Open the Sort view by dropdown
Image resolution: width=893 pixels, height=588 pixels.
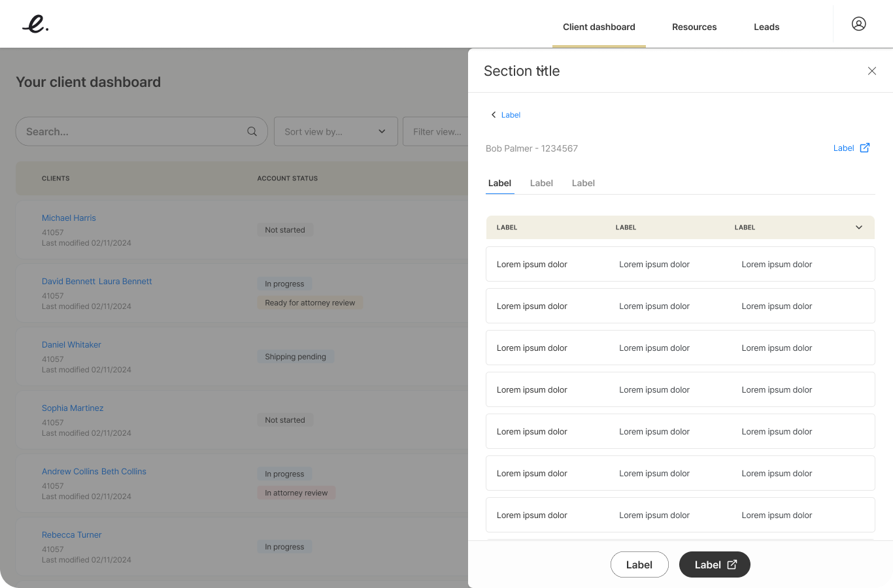tap(335, 131)
